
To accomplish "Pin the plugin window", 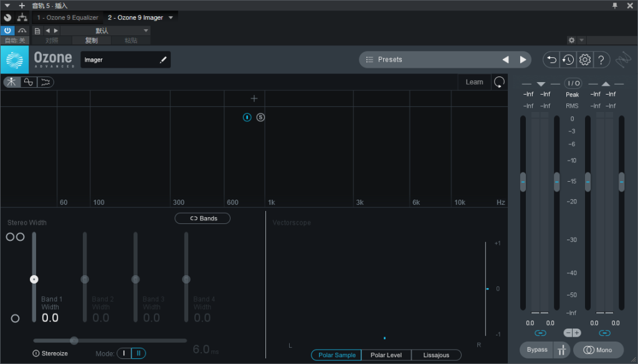I will (x=615, y=6).
